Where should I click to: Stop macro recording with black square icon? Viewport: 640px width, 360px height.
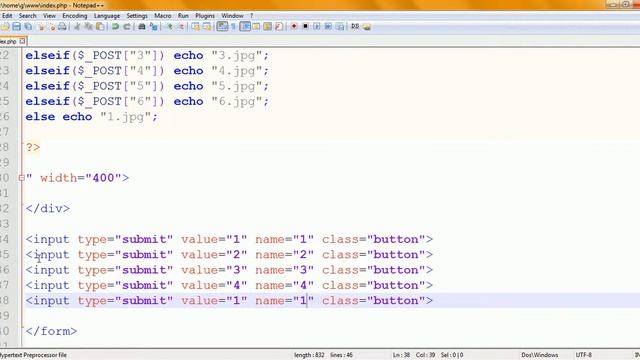point(305,27)
